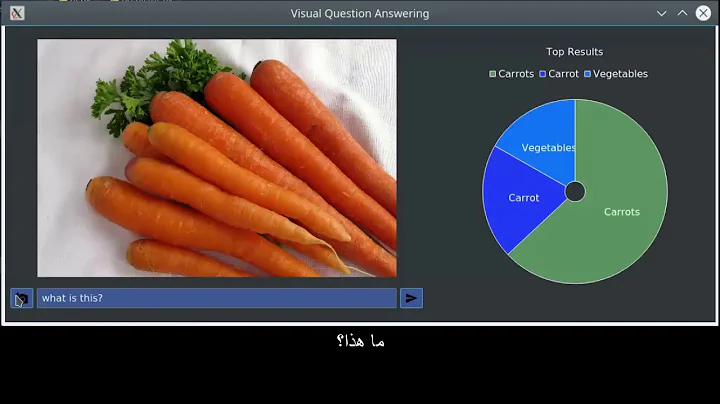Screen dimensions: 720x404
Task: Click the green Carrots legend swatch
Action: tap(492, 74)
